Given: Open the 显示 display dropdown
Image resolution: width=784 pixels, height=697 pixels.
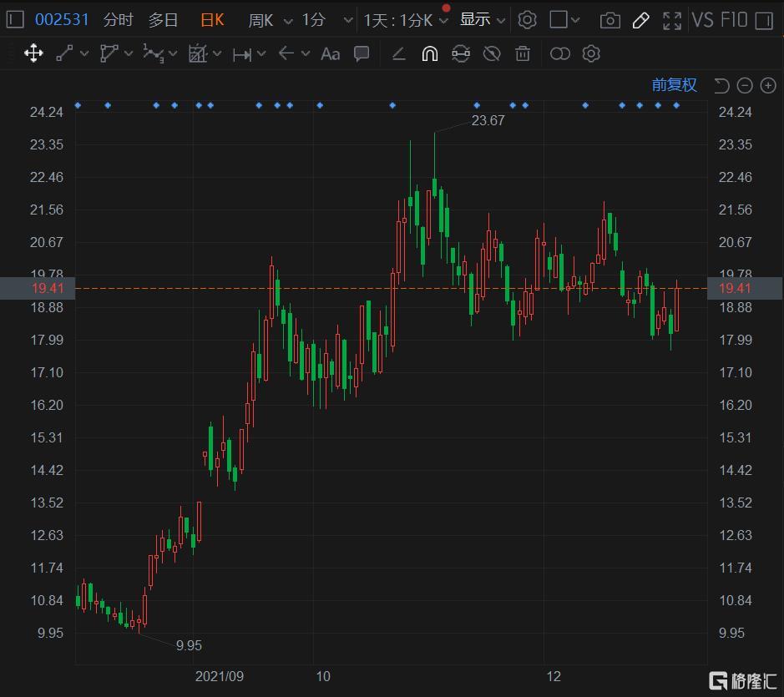Looking at the screenshot, I should [x=483, y=20].
